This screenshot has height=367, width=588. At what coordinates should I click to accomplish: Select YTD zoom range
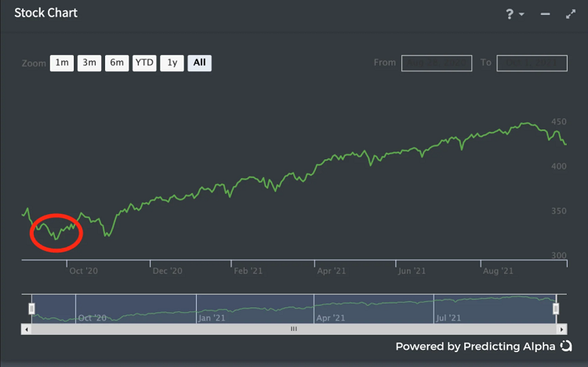tap(144, 63)
